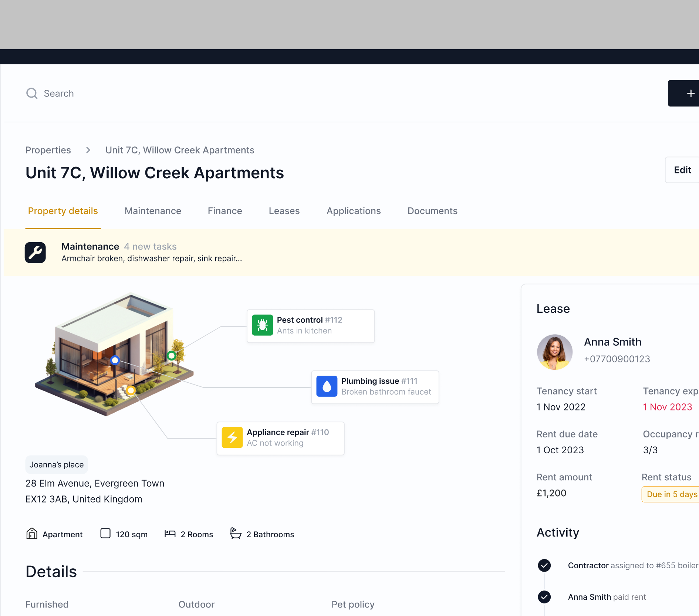
Task: Click the 2 Bathrooms bathtub icon
Action: click(x=236, y=533)
